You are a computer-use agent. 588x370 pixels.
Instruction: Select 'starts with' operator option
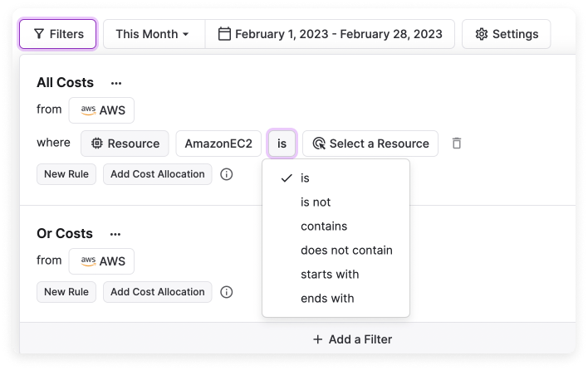pyautogui.click(x=330, y=274)
